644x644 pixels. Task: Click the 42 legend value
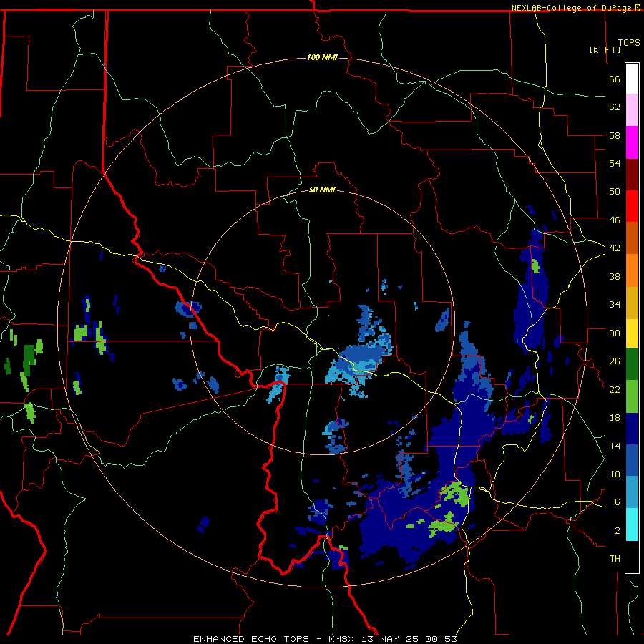[615, 248]
